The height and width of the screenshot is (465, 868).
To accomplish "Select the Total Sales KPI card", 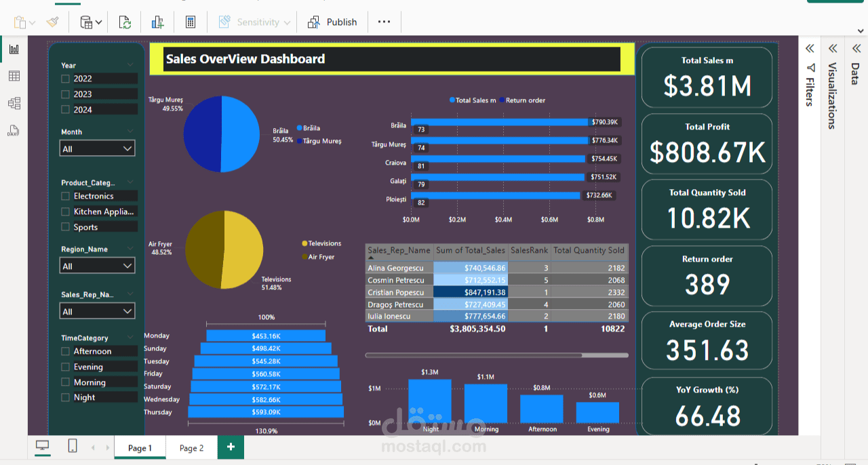I will pyautogui.click(x=706, y=77).
